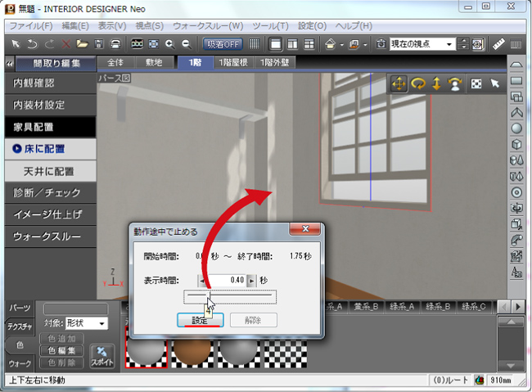The image size is (532, 392).
Task: Toggle the 吸着OFF snap button
Action: click(223, 43)
